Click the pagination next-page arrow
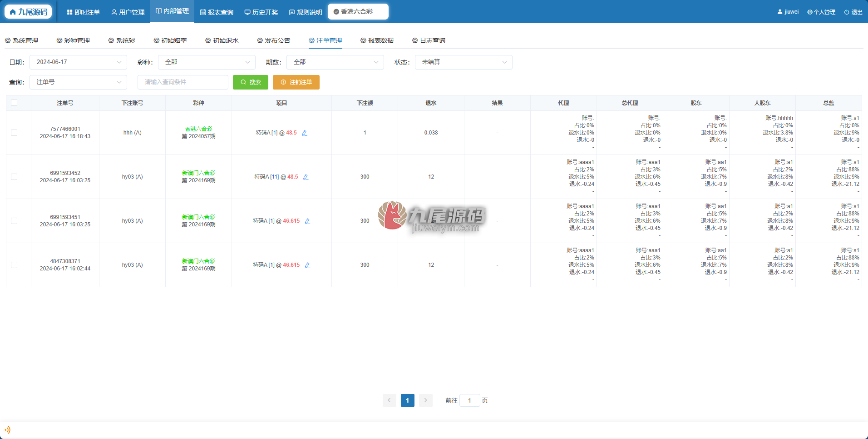Image resolution: width=868 pixels, height=439 pixels. pos(425,400)
